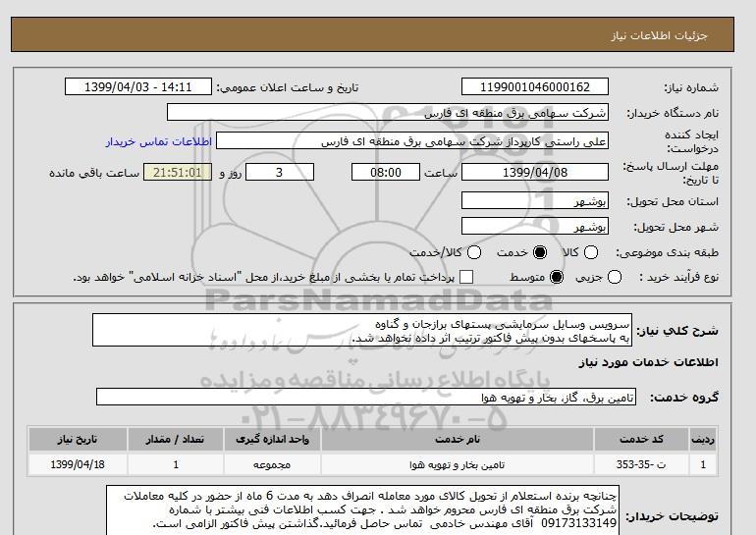Click the buyer notes text box

[x=362, y=509]
